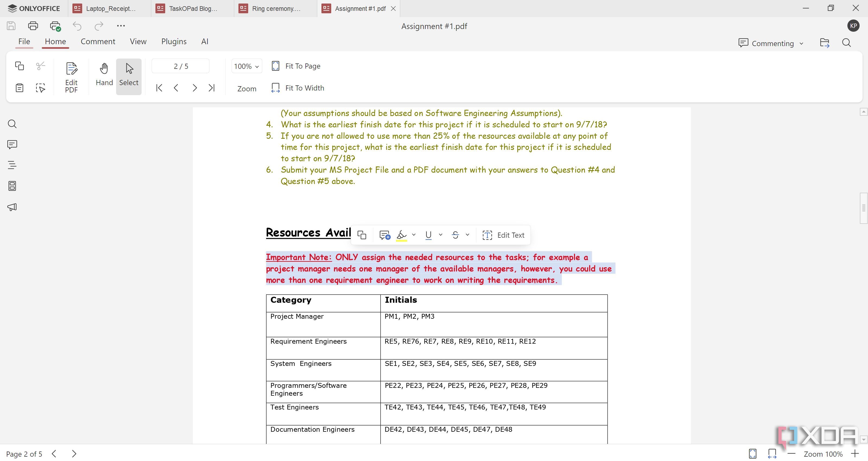This screenshot has width=868, height=461.
Task: Click the scrollbar up arrow
Action: (864, 111)
